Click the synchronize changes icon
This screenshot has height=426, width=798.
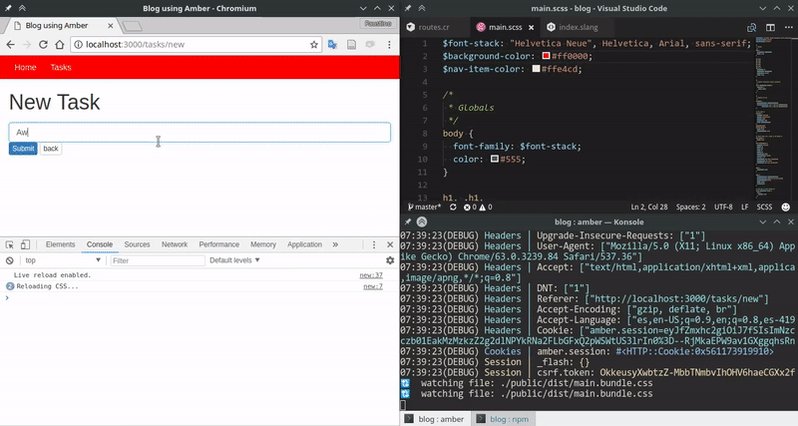(x=453, y=207)
